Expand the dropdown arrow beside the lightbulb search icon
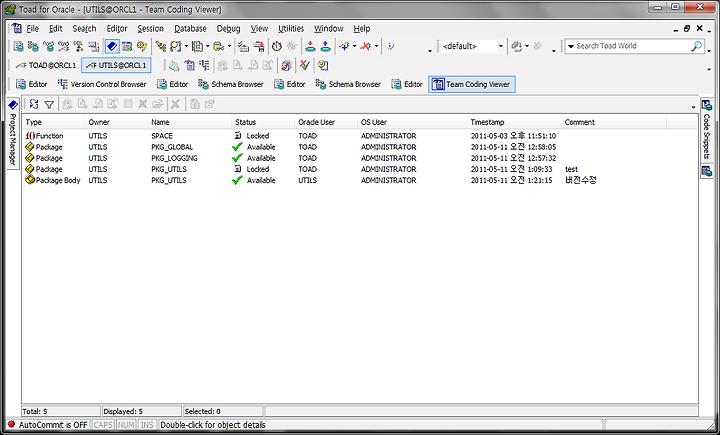Screen dimensions: 720x435 click(186, 46)
